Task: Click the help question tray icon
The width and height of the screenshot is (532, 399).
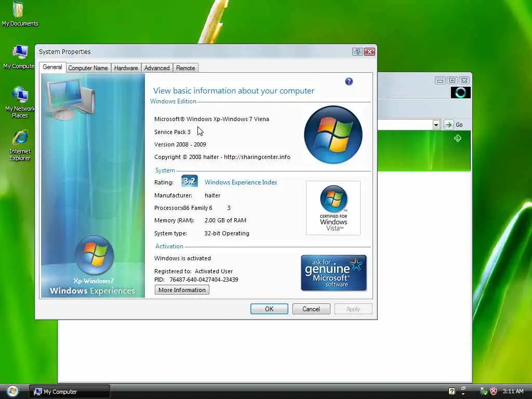Action: (x=451, y=391)
